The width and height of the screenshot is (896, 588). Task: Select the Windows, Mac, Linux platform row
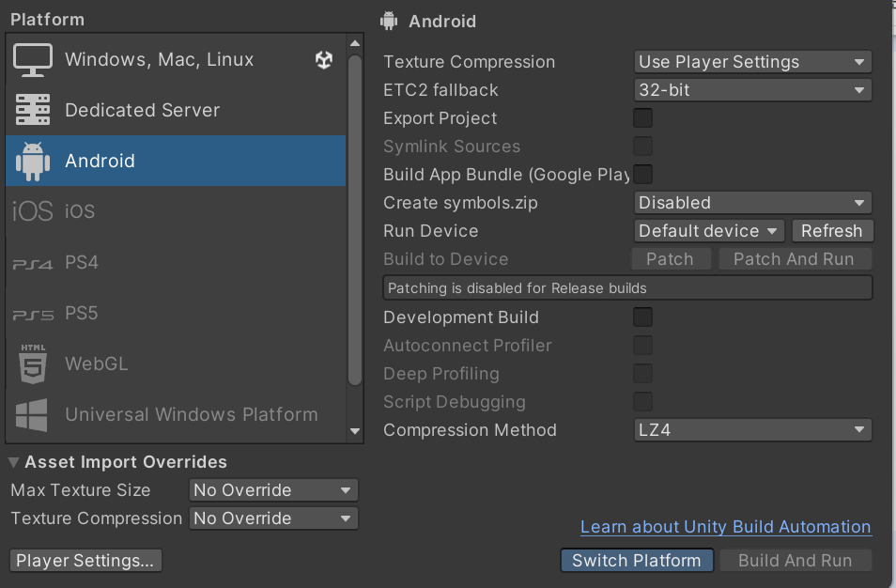click(x=176, y=59)
